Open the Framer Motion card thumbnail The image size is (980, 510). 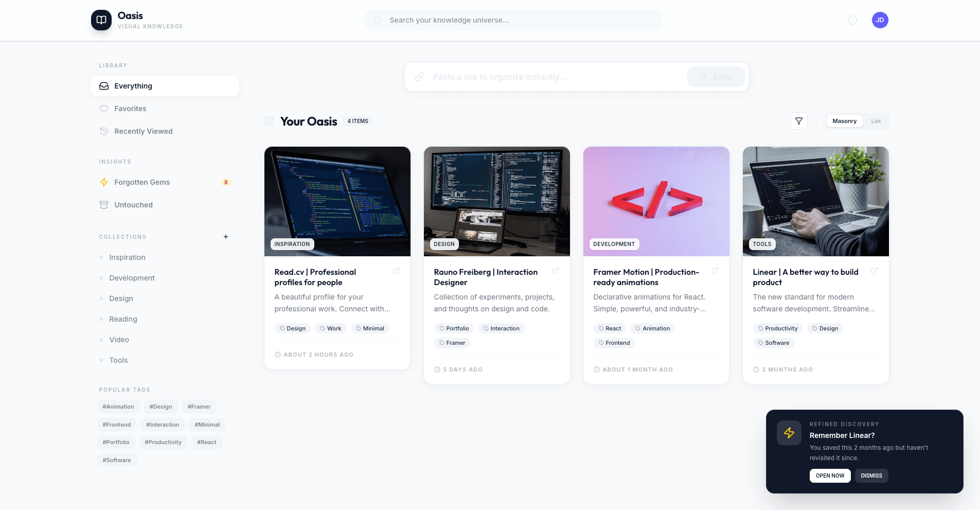coord(656,201)
